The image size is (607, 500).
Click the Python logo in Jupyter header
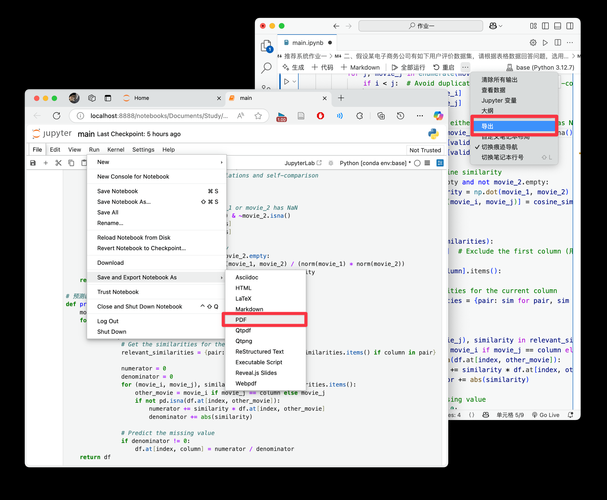434,133
